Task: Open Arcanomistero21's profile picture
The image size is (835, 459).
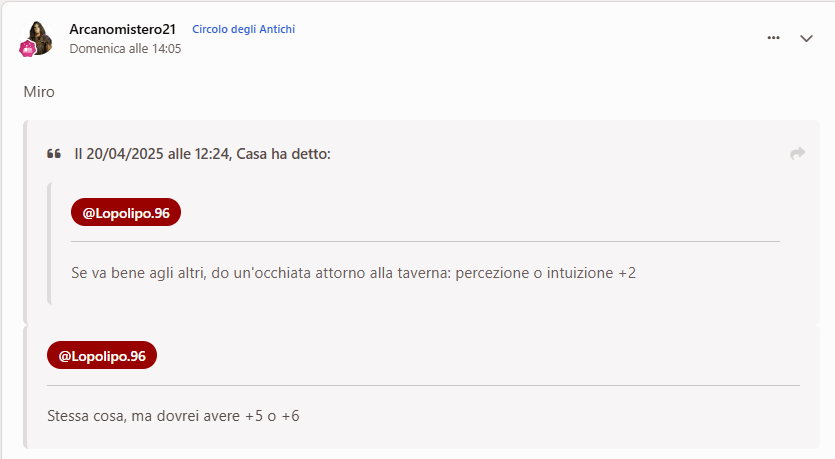Action: tap(39, 35)
